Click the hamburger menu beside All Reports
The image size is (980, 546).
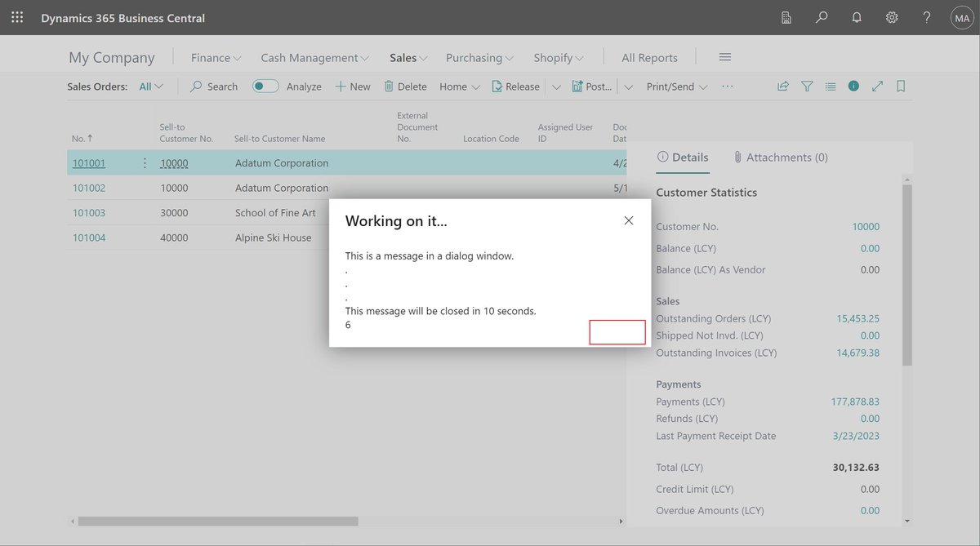725,57
